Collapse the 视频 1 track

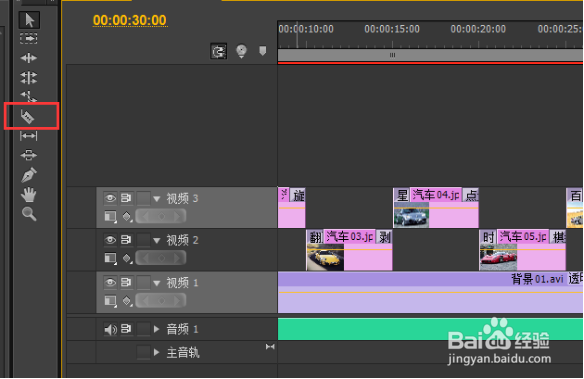(x=157, y=283)
